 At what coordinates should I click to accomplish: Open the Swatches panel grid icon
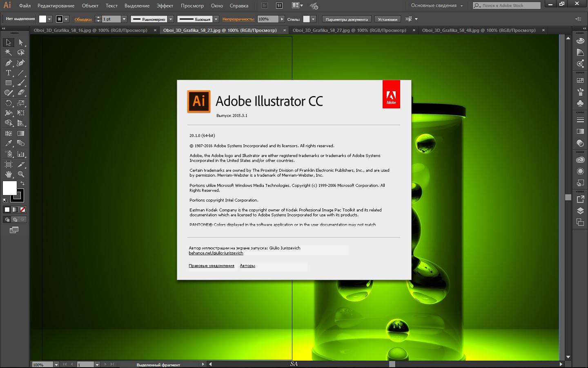coord(580,81)
